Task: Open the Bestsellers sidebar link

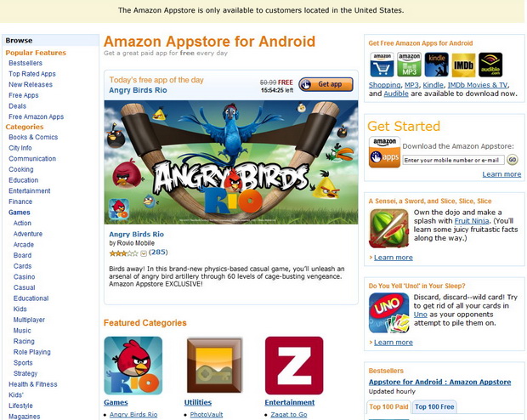Action: (25, 63)
